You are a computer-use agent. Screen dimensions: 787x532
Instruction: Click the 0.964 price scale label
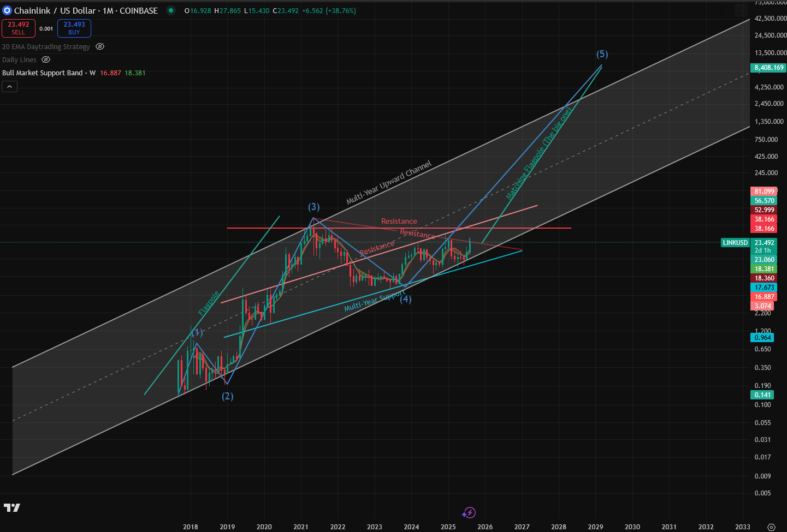coord(763,338)
